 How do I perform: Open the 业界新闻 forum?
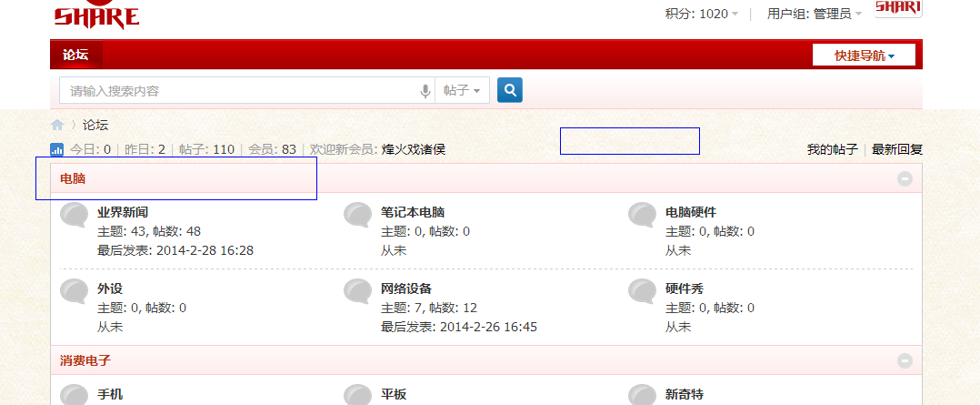[x=123, y=212]
